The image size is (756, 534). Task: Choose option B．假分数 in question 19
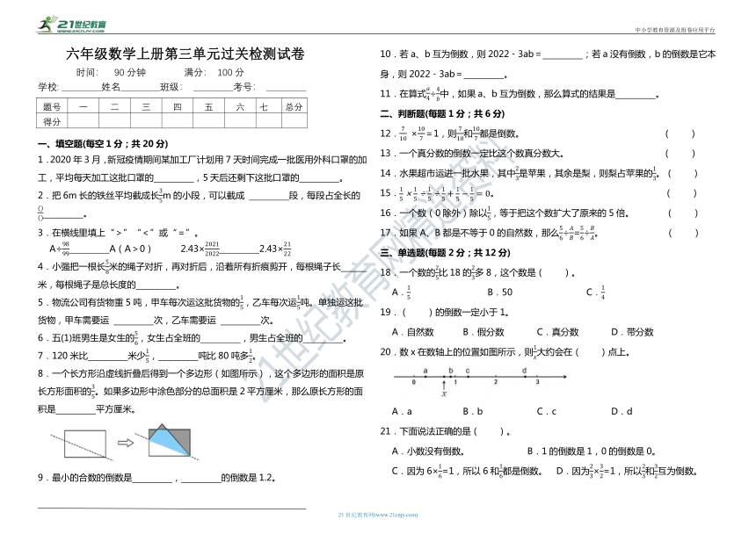[x=483, y=332]
